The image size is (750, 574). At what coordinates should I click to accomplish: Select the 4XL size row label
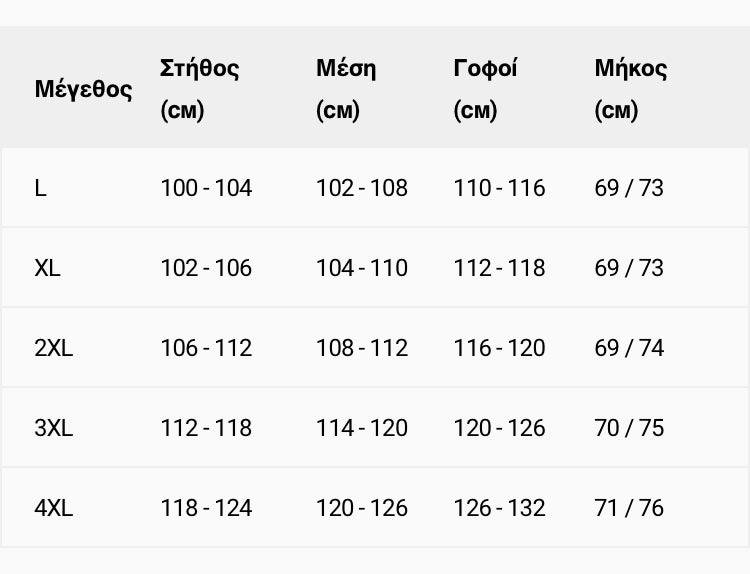coord(54,508)
